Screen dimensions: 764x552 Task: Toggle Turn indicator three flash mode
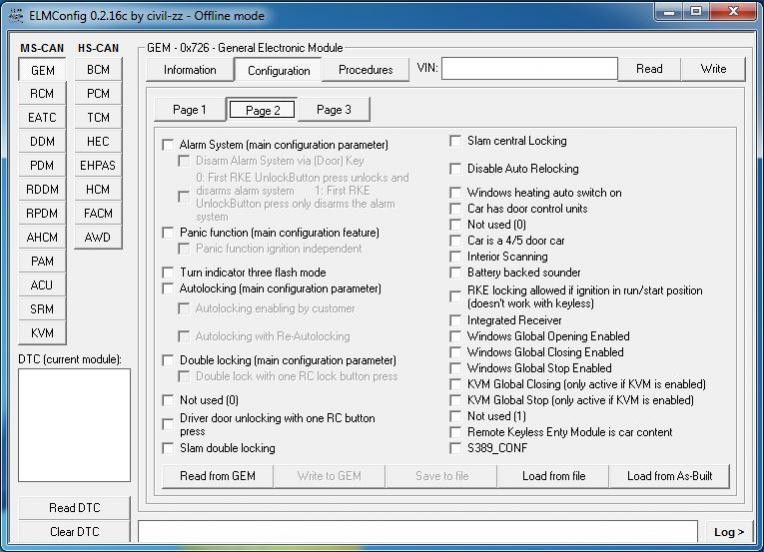(168, 273)
